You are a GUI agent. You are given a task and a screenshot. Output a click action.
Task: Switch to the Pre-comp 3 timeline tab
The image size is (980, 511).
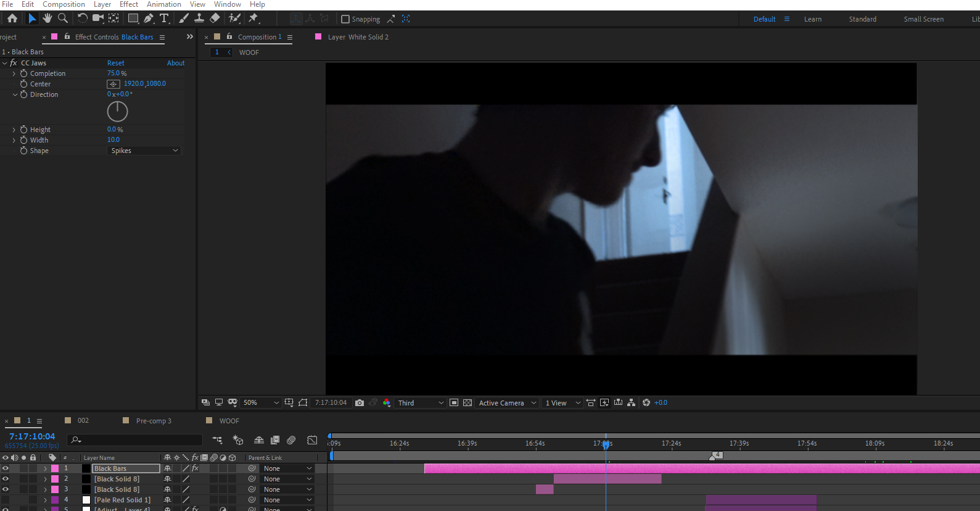[154, 421]
